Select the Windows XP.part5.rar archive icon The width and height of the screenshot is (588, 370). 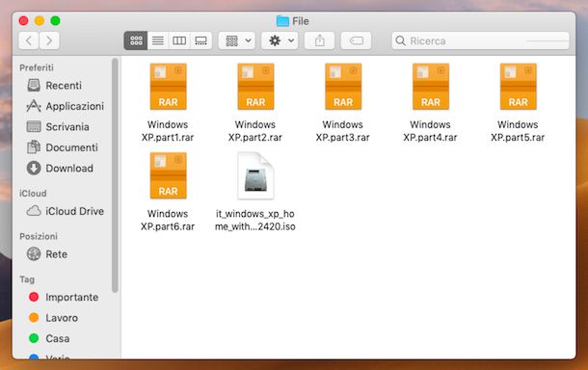pos(518,87)
